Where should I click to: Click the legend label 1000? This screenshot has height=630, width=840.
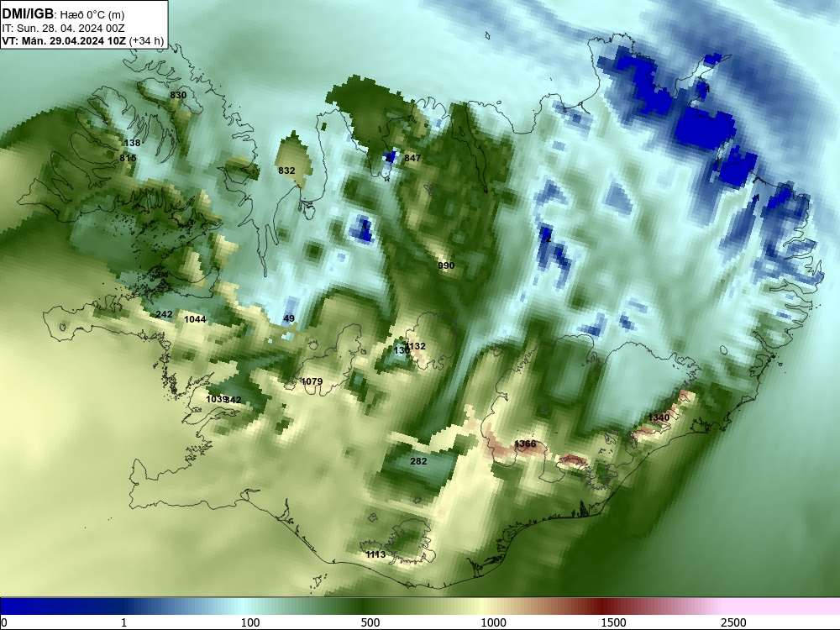point(493,622)
